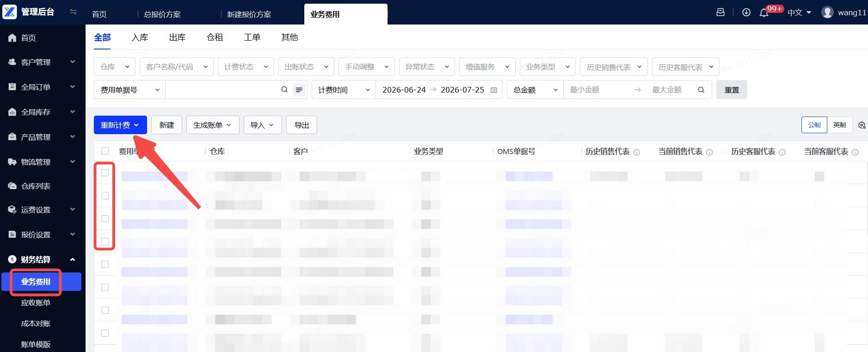Check the second table row checkbox
Screen dimensions: 868x352
[105, 196]
